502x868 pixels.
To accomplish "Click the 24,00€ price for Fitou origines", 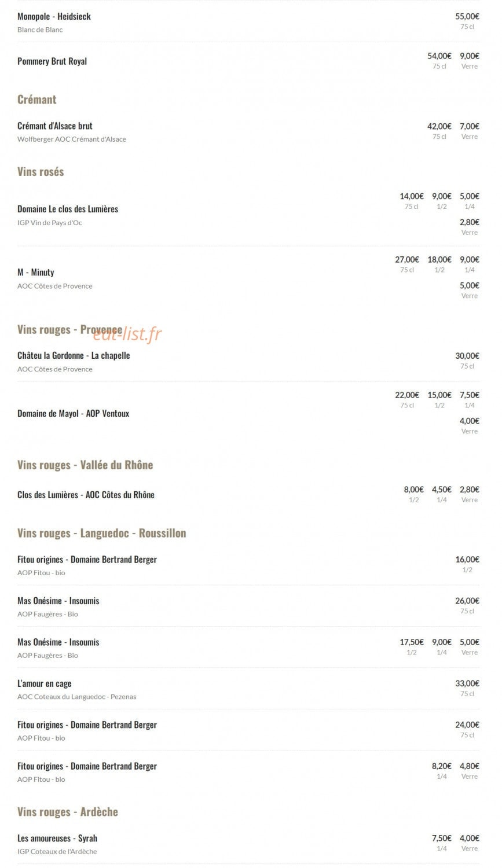I will 467,725.
